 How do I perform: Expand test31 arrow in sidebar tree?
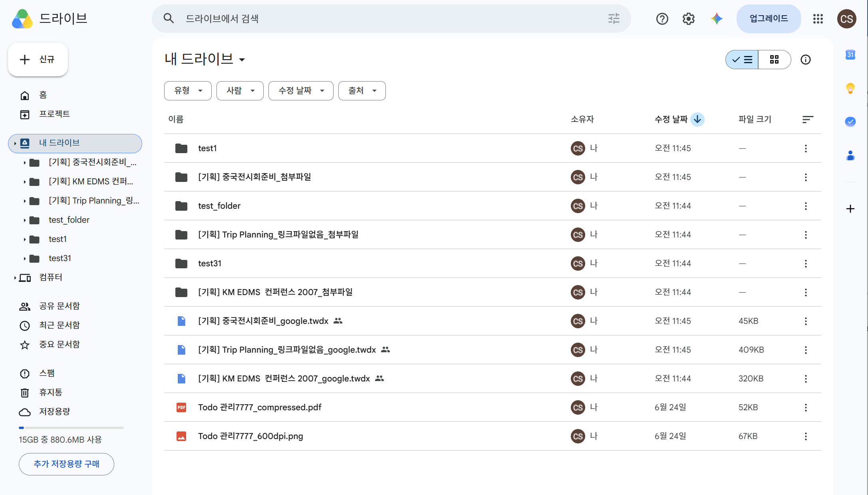(24, 258)
